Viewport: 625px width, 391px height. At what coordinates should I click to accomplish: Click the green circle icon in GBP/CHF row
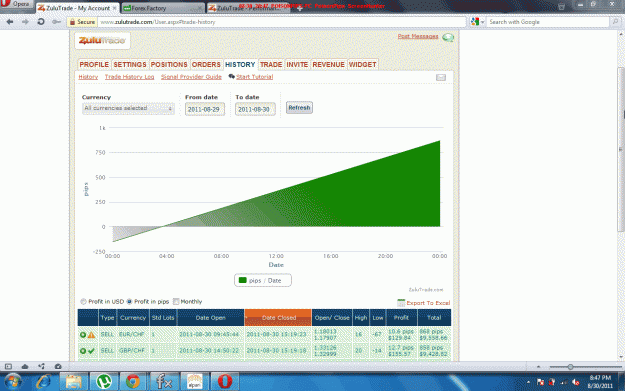pyautogui.click(x=83, y=351)
